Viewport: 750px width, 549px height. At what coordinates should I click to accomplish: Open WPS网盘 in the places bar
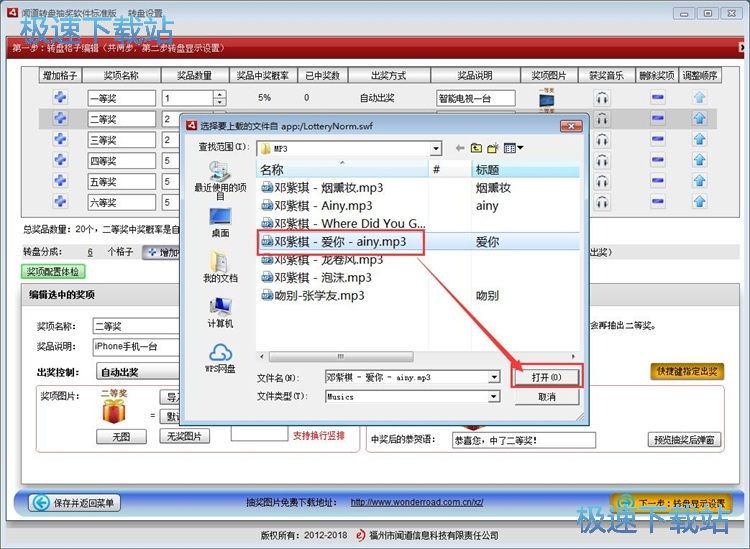pyautogui.click(x=220, y=358)
